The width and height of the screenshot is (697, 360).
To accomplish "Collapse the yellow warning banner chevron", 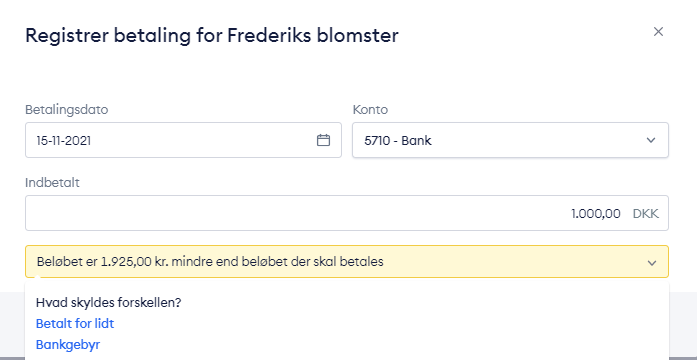I will pos(652,263).
